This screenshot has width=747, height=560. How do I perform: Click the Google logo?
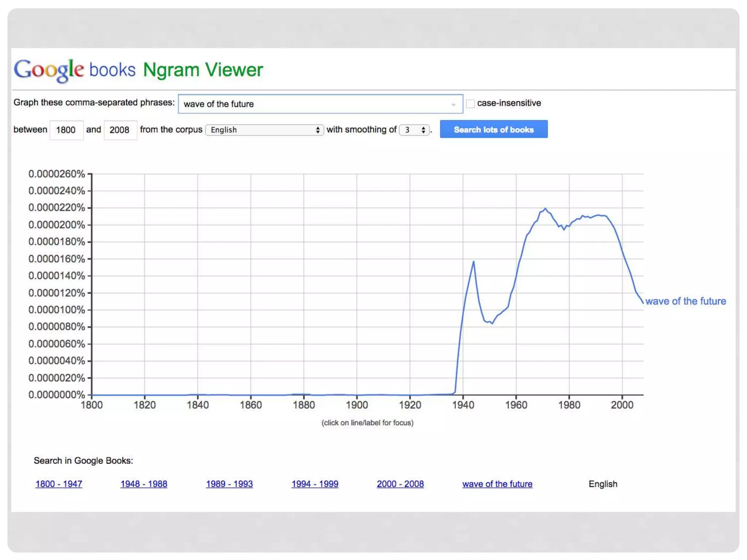49,70
